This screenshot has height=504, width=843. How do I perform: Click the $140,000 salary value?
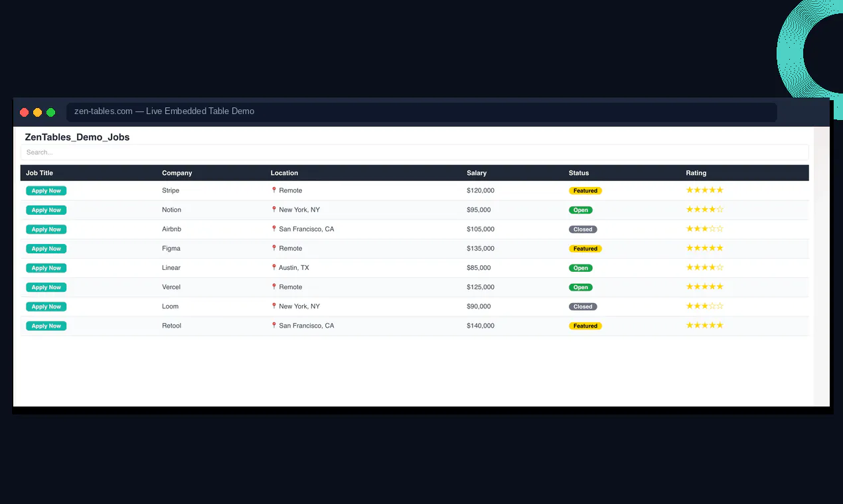pyautogui.click(x=481, y=325)
